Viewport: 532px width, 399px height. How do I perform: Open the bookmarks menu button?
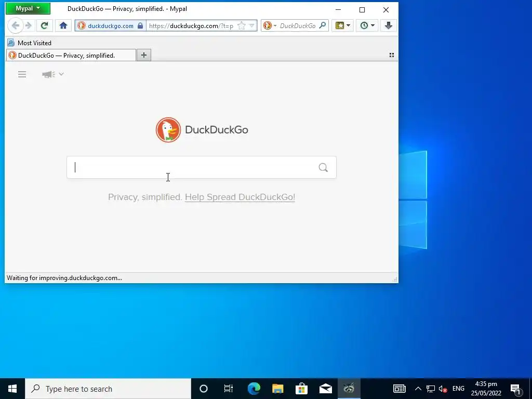343,25
